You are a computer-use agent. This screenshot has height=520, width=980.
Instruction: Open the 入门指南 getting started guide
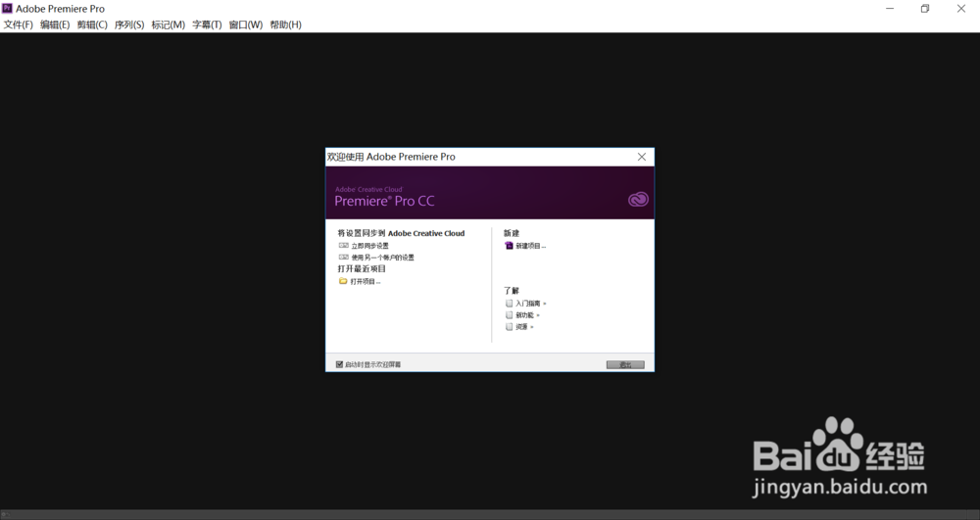click(530, 304)
